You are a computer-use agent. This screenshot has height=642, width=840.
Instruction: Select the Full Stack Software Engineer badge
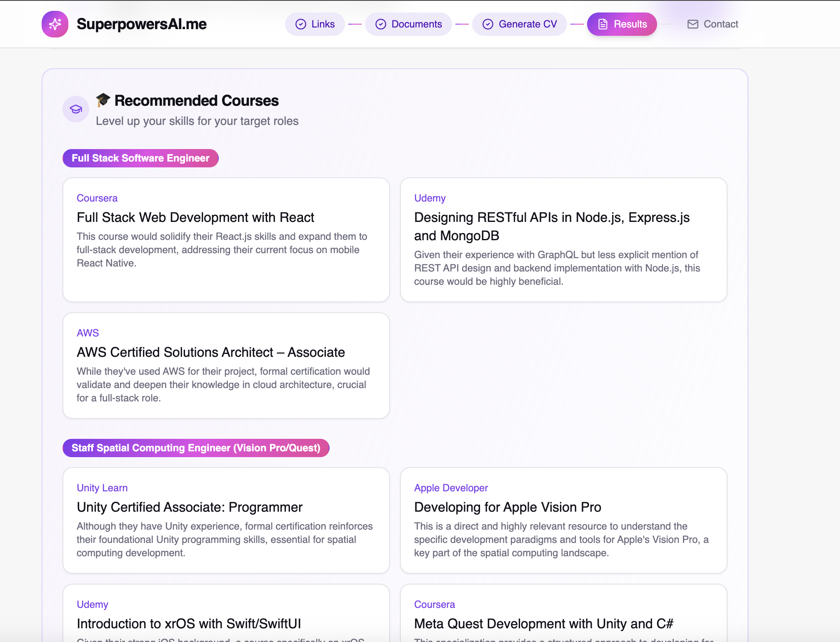point(140,158)
